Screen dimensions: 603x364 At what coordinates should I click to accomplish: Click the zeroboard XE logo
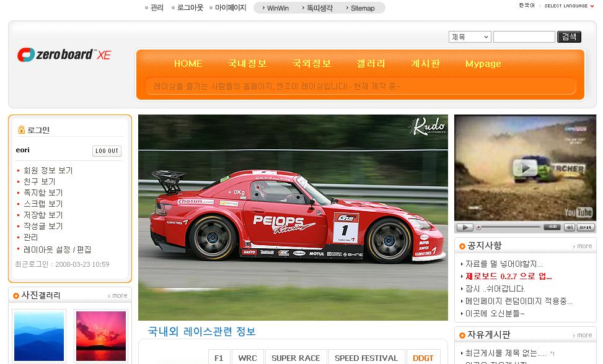pyautogui.click(x=64, y=54)
